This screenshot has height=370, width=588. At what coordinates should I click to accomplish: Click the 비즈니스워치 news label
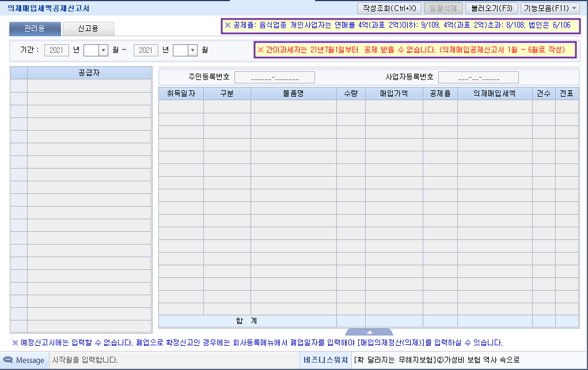click(x=325, y=360)
